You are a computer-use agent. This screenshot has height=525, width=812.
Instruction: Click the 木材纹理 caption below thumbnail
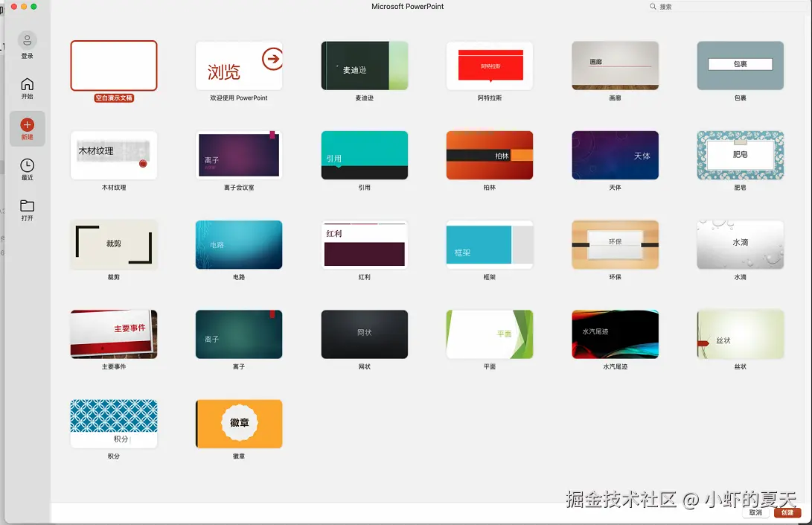point(114,188)
